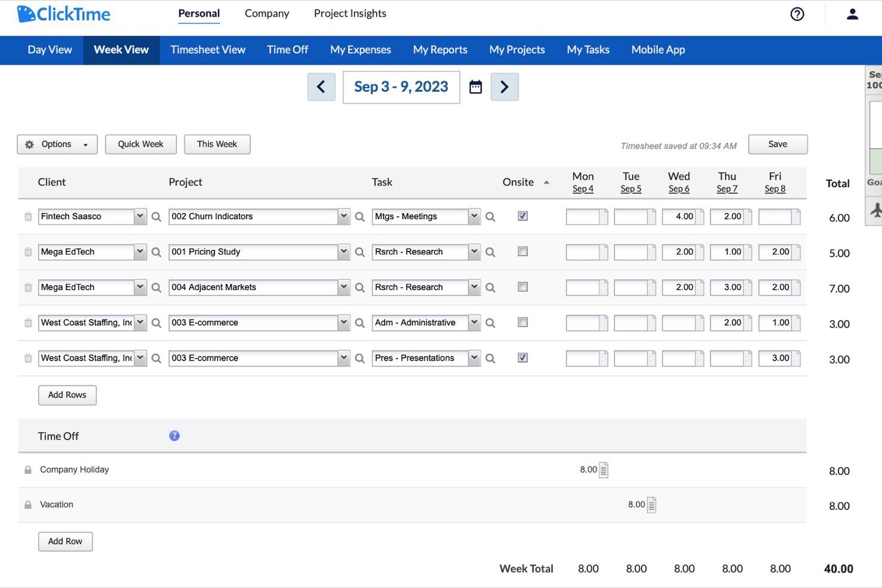
Task: Check Onsite for the Administrative E-commerce row
Action: tap(523, 322)
